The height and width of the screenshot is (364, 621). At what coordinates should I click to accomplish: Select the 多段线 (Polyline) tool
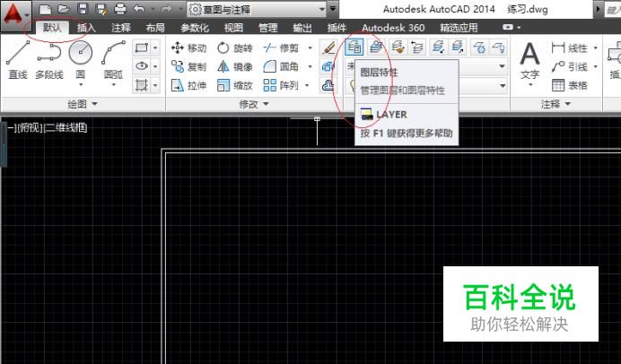49,60
